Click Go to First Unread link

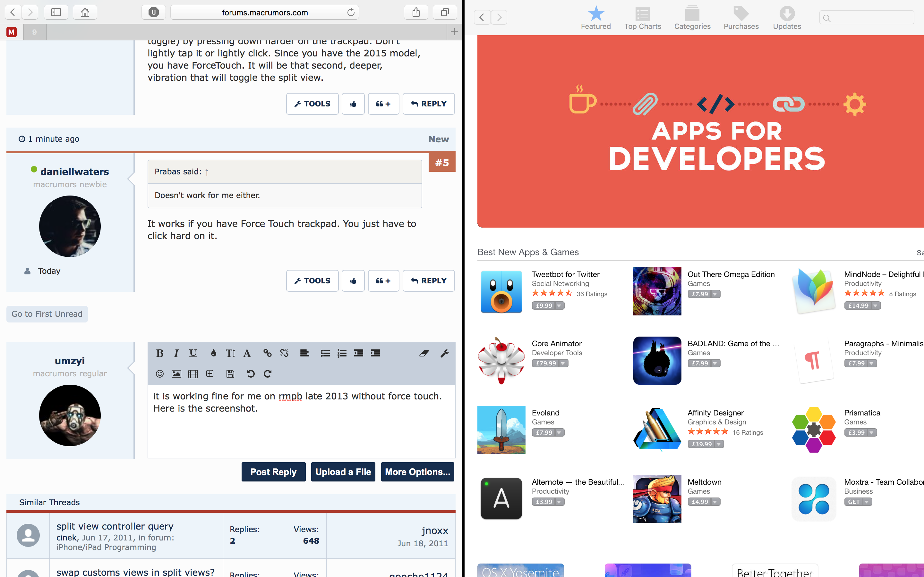47,314
